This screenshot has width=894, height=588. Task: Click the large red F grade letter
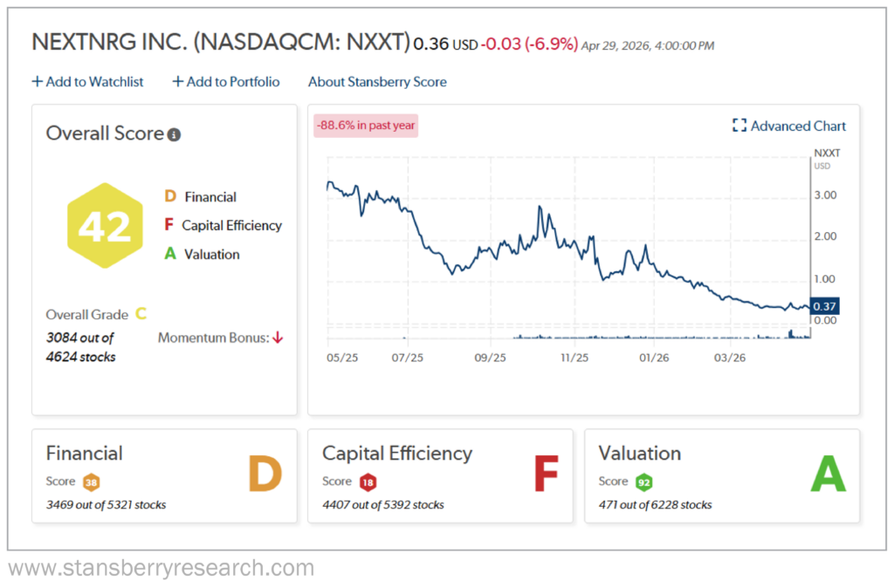(x=546, y=474)
